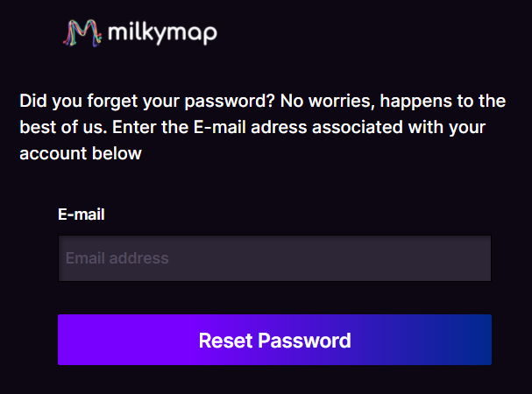Click the colorful M logo icon
The height and width of the screenshot is (394, 532).
(82, 33)
